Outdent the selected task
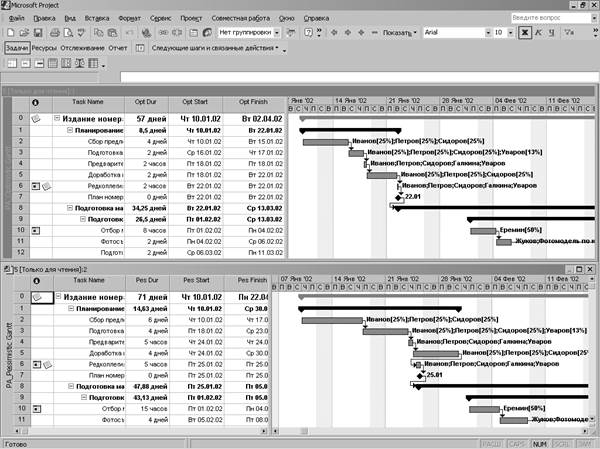This screenshot has width=600, height=449. coord(334,33)
